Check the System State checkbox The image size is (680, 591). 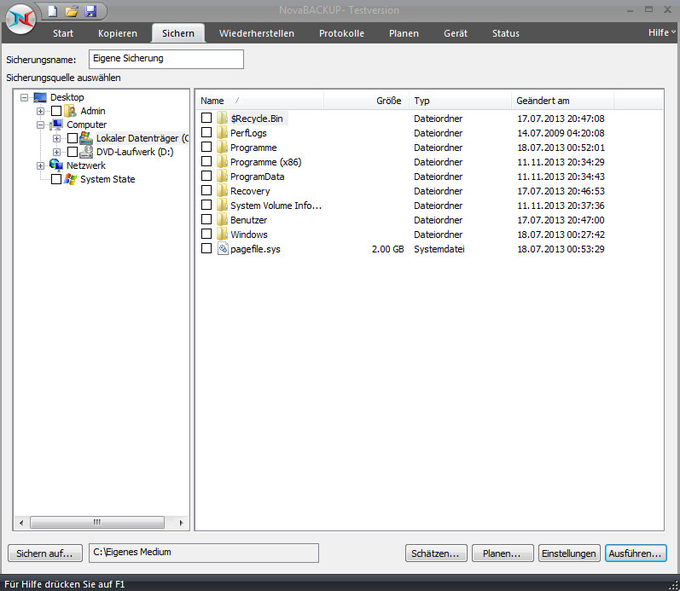[x=56, y=179]
